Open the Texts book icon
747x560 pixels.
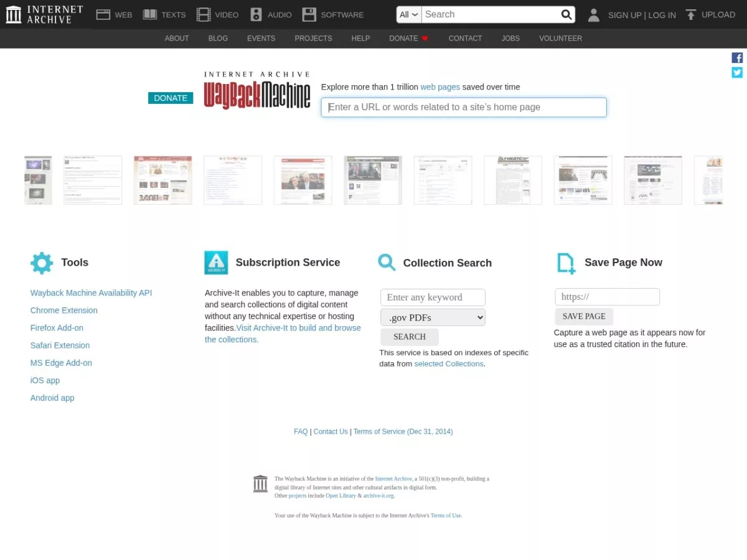click(x=149, y=14)
